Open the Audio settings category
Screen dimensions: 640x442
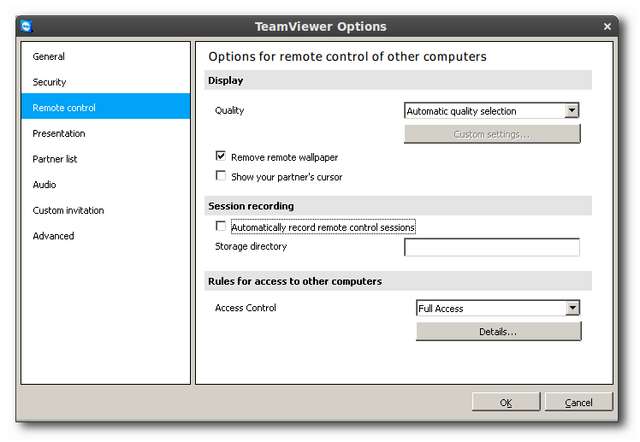coord(45,185)
